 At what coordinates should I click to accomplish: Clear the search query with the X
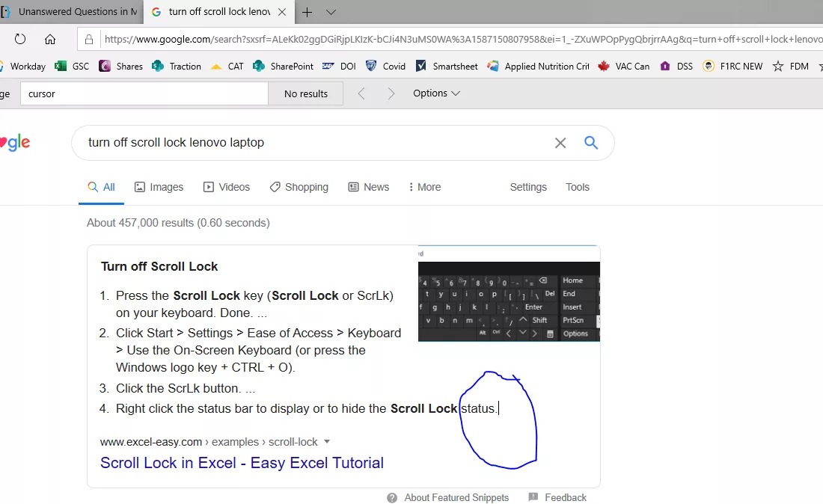(x=560, y=143)
